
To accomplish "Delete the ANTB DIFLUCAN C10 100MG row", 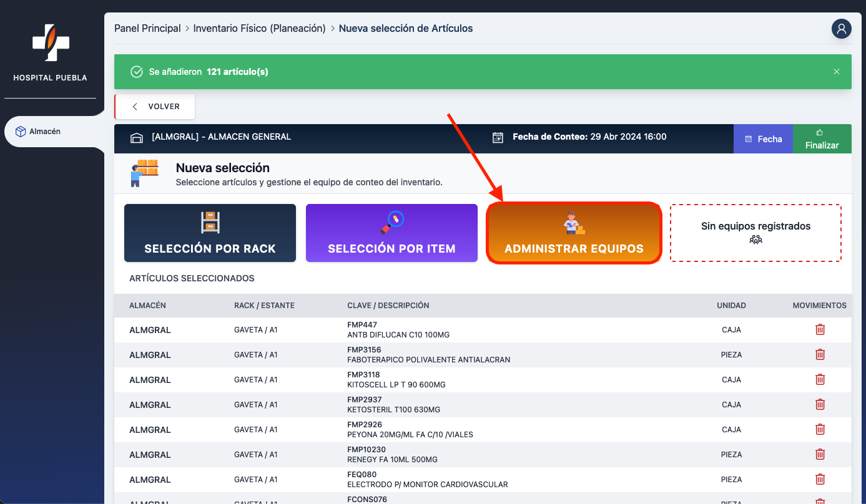I will (x=820, y=329).
